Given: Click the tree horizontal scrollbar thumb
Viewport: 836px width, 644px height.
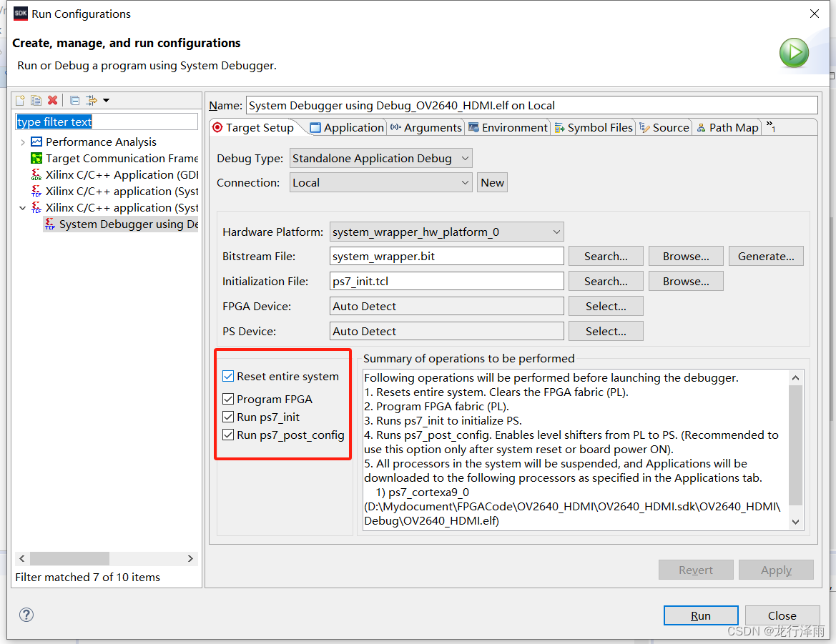Looking at the screenshot, I should (x=69, y=558).
